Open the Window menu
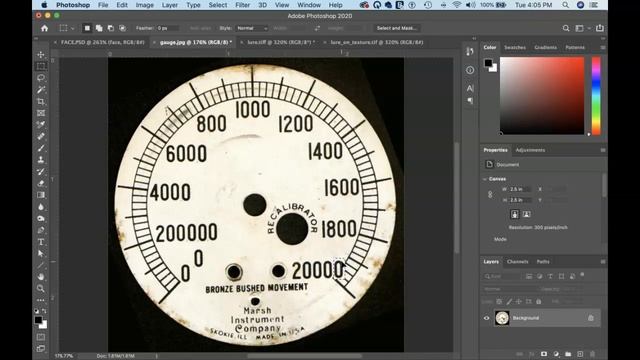The image size is (640, 360). tap(309, 5)
